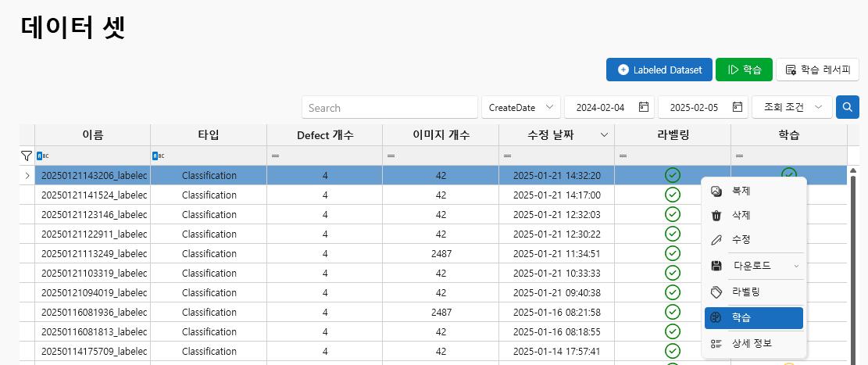Click trash icon for 삭제 in context menu
Screen dimensions: 868x365
pyautogui.click(x=716, y=216)
